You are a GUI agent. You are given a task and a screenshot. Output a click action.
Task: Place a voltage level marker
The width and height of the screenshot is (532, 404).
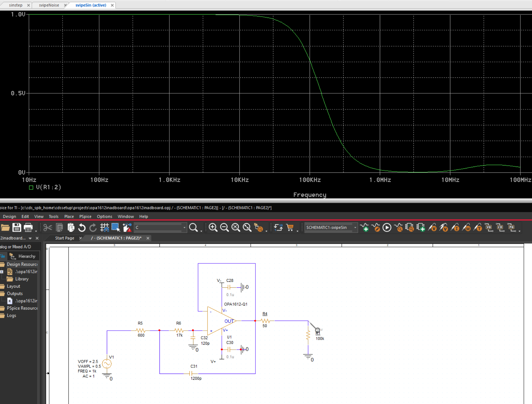[432, 227]
